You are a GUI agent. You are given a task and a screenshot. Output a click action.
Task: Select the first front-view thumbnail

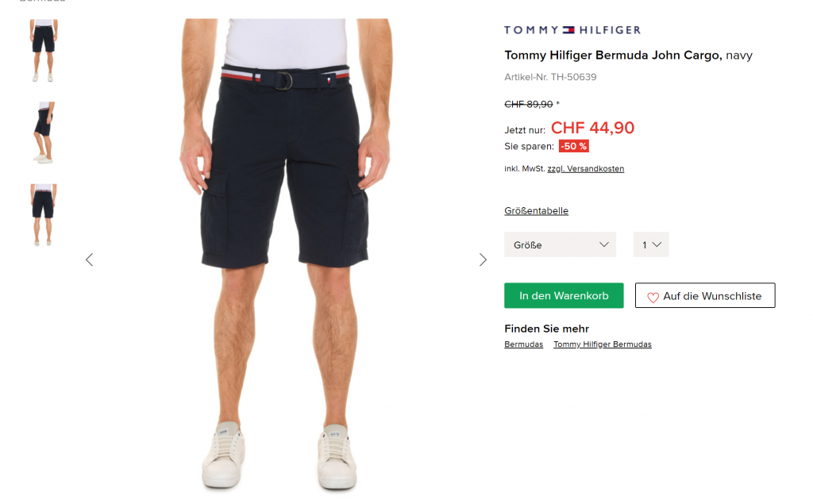pos(44,50)
